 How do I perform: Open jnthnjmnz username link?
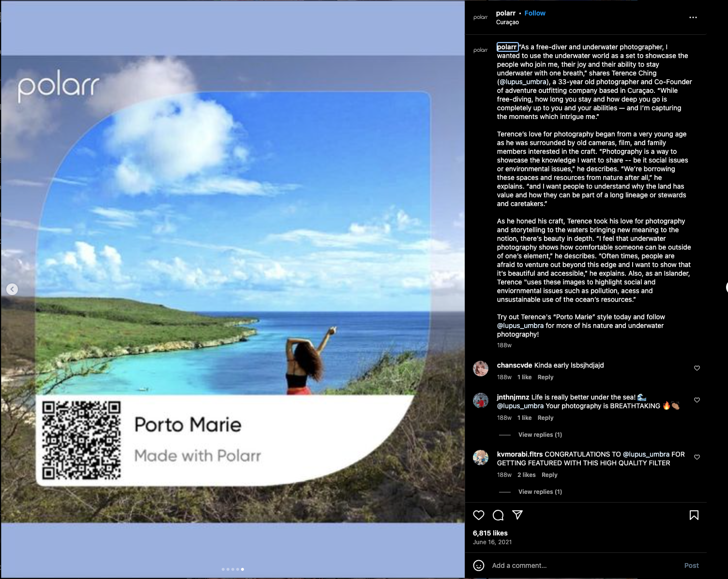tap(513, 397)
